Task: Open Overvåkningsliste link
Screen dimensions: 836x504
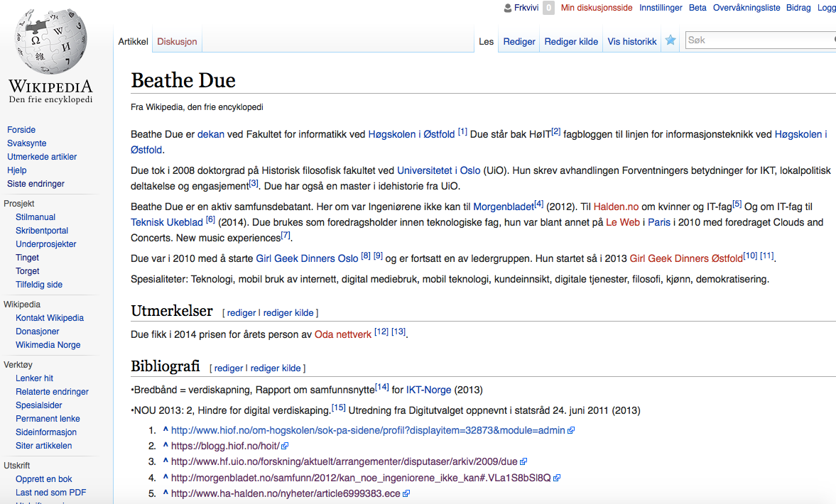Action: point(747,8)
